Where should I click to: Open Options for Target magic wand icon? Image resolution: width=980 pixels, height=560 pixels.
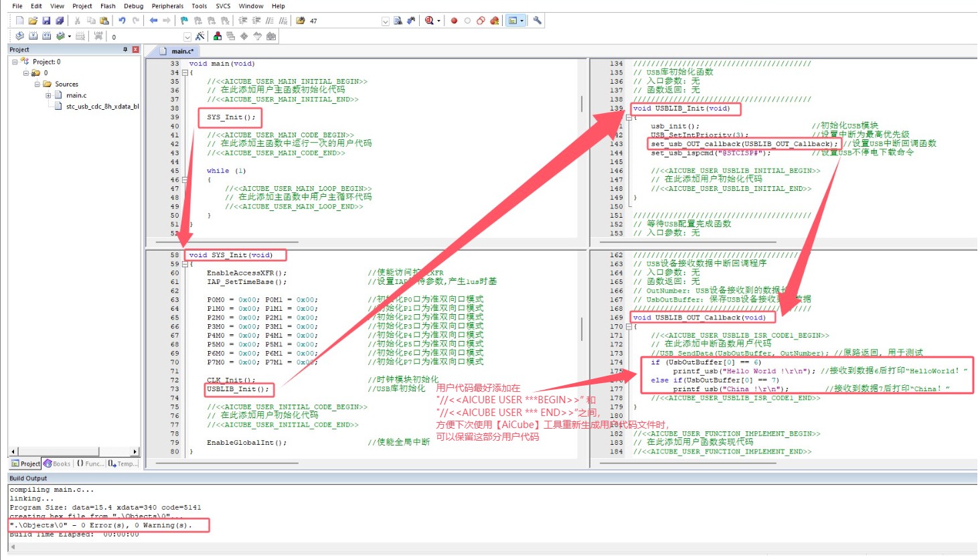click(x=199, y=36)
